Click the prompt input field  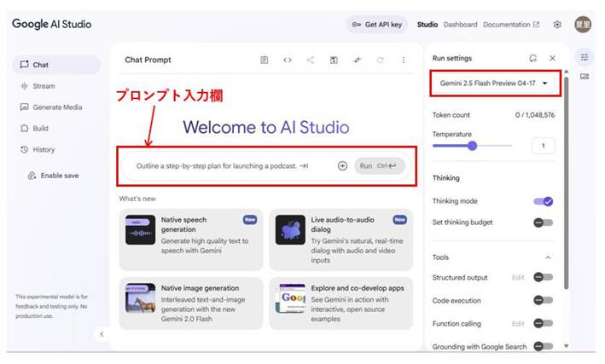pos(222,165)
